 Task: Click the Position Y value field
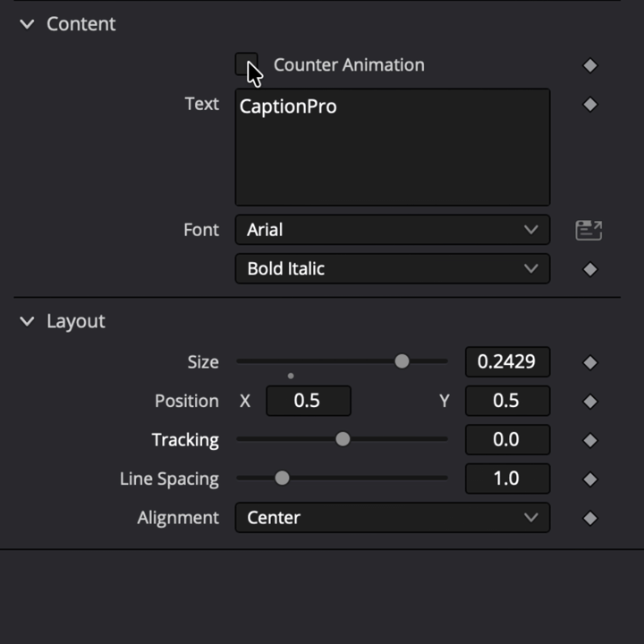coord(508,401)
